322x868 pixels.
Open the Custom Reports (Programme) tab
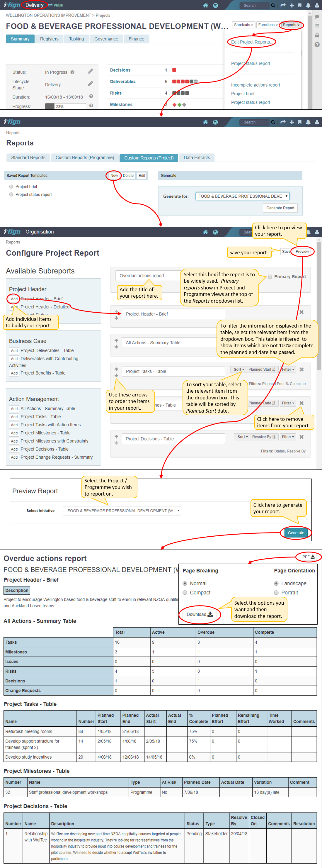pyautogui.click(x=85, y=158)
